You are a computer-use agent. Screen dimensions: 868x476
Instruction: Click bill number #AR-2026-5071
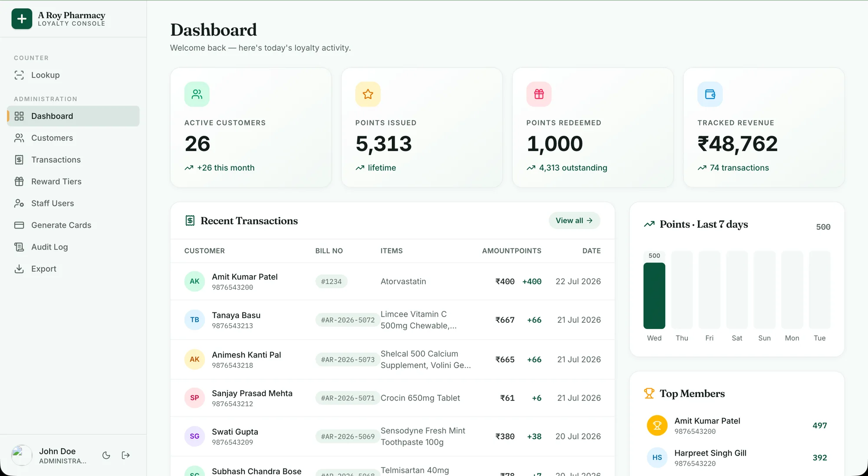pyautogui.click(x=348, y=398)
